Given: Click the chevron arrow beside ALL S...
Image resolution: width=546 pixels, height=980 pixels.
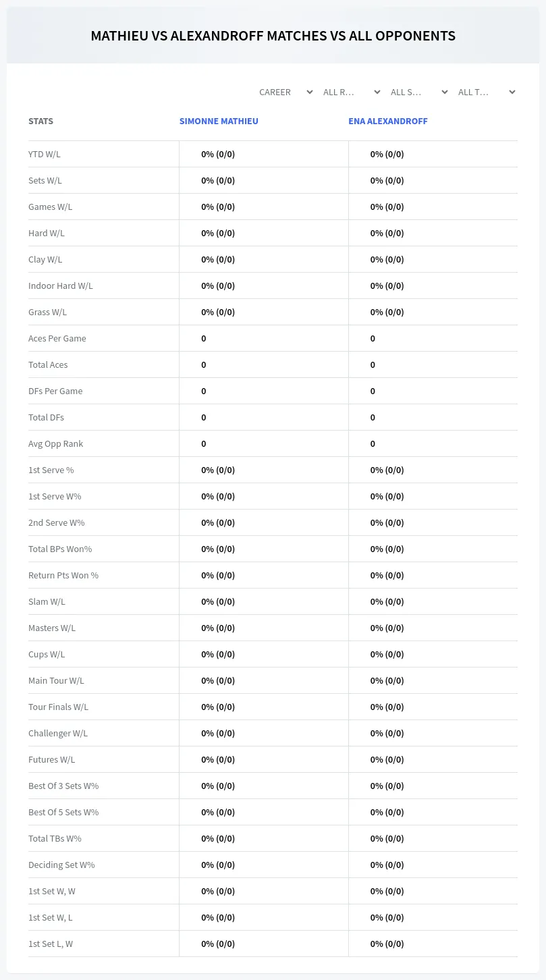Looking at the screenshot, I should (x=445, y=92).
